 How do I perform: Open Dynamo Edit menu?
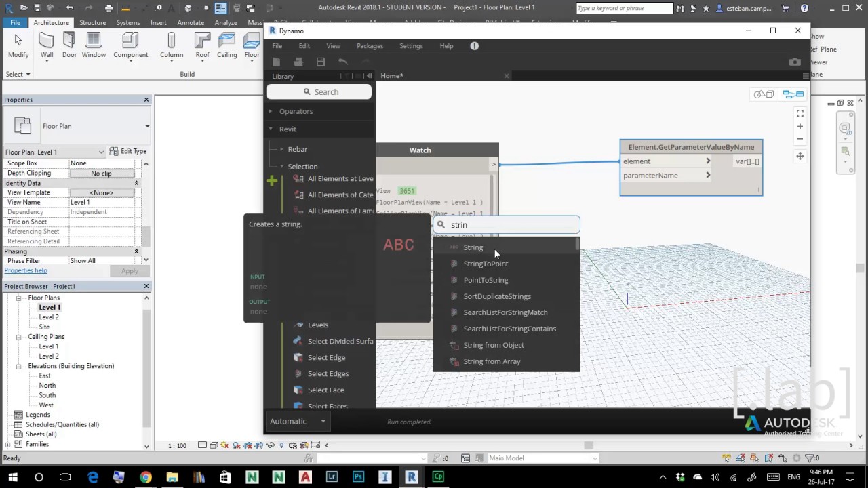point(304,46)
